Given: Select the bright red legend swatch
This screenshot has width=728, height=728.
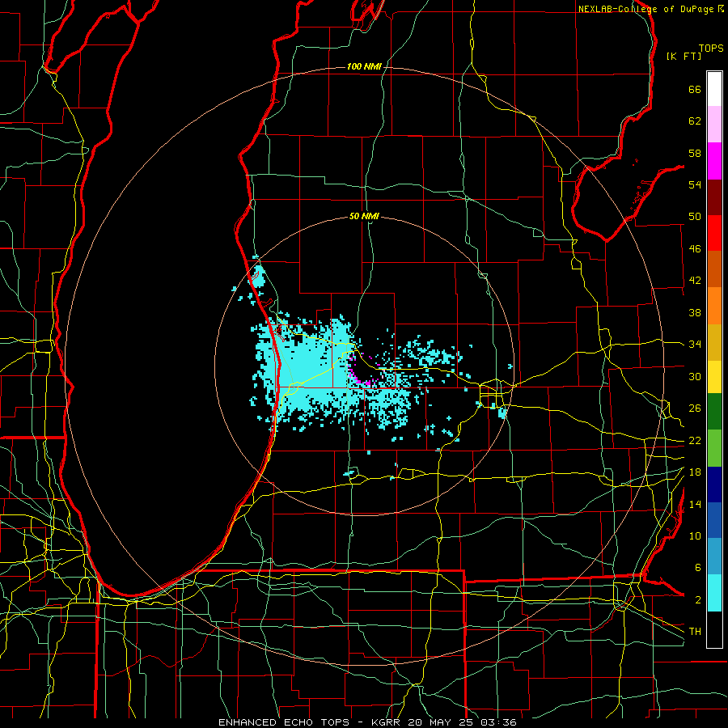Looking at the screenshot, I should (714, 233).
